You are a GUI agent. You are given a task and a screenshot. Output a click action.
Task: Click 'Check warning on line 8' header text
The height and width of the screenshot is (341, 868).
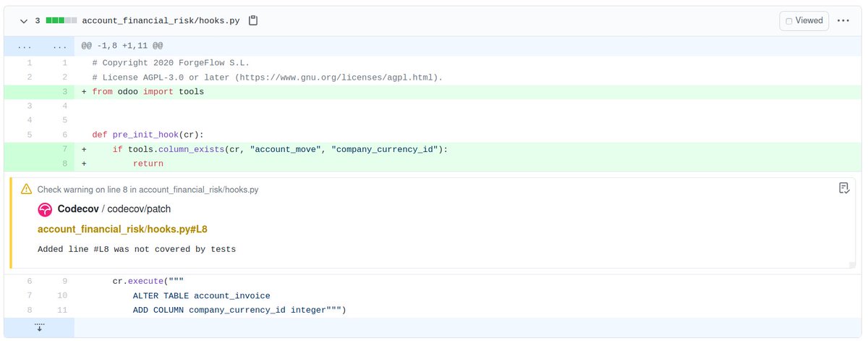(148, 190)
